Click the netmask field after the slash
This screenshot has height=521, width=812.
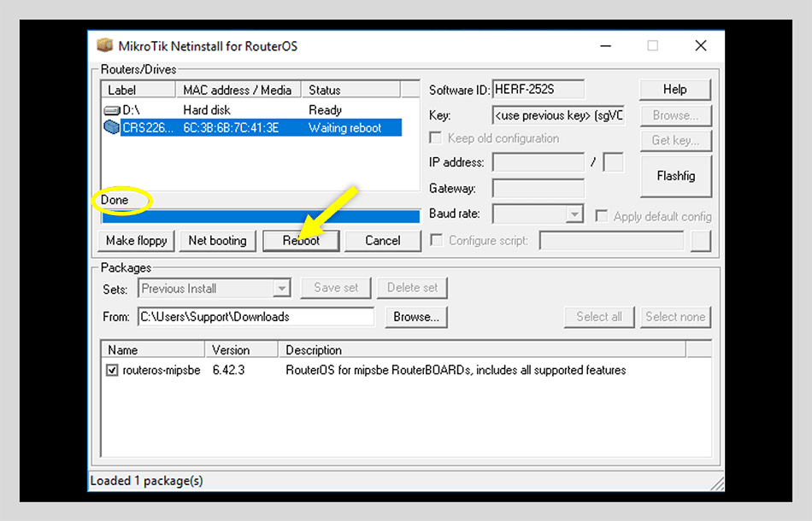click(x=614, y=162)
